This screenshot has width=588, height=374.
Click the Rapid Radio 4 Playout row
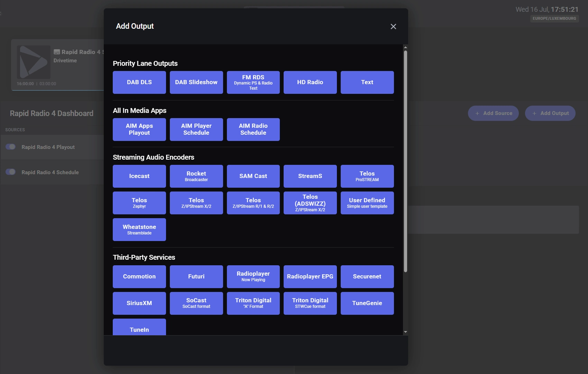52,147
